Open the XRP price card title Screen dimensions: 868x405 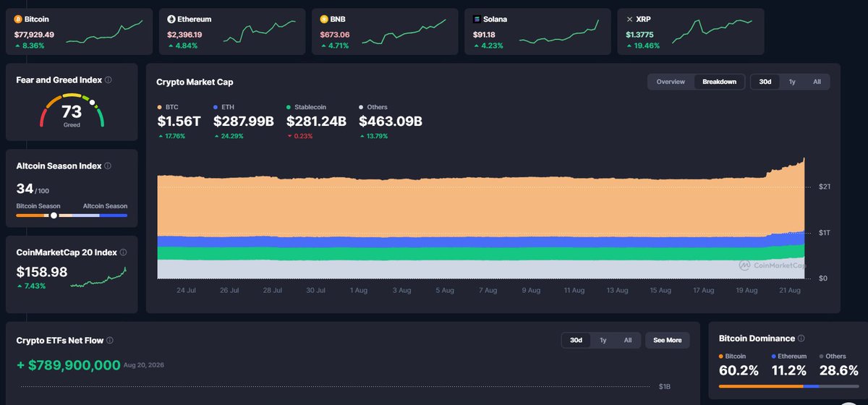pyautogui.click(x=643, y=20)
